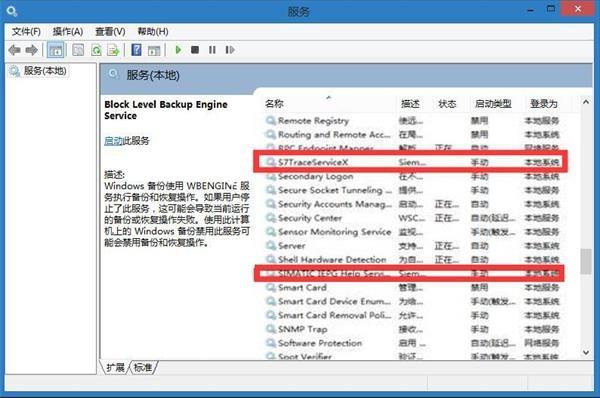Sort by the 描述 column header
The image size is (600, 398).
[x=410, y=104]
